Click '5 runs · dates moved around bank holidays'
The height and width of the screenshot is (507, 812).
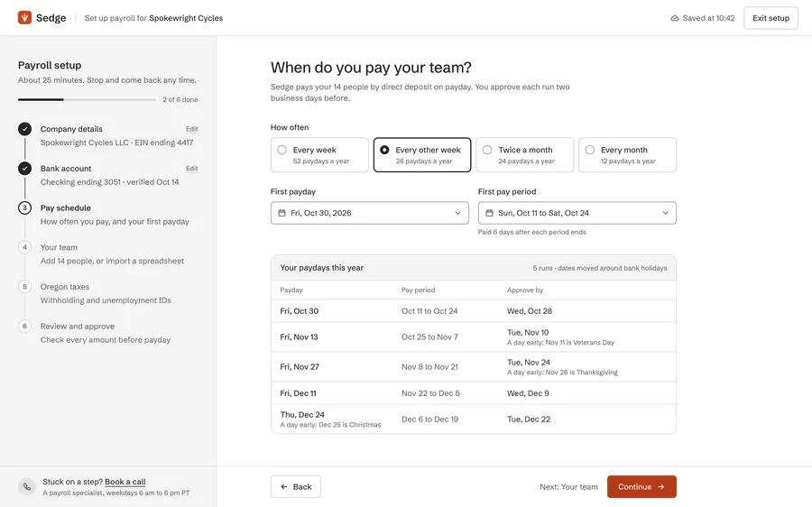(600, 268)
